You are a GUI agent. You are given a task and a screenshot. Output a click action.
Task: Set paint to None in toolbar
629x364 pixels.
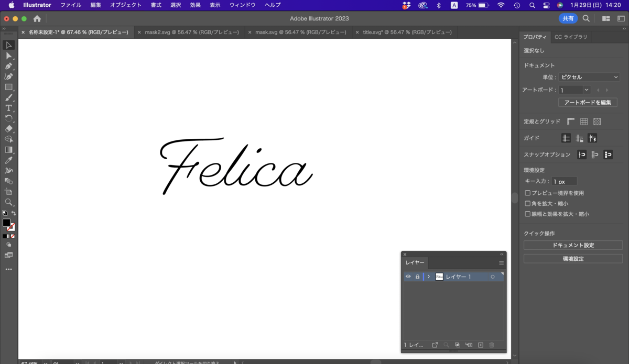pos(13,236)
